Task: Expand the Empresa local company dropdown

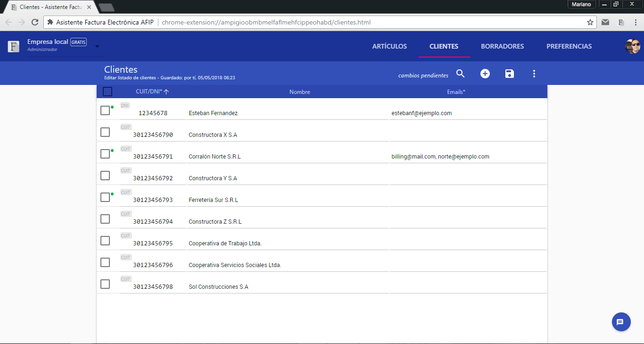Action: tap(97, 46)
